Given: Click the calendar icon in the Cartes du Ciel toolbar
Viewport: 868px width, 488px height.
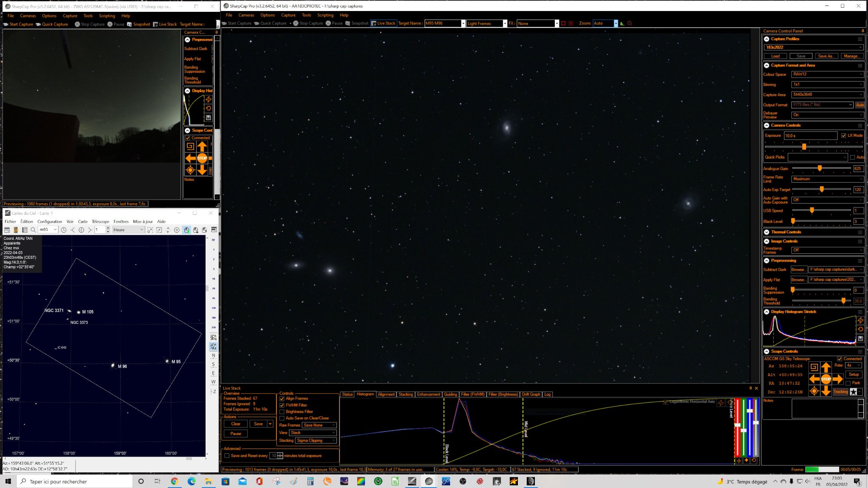Looking at the screenshot, I should [x=7, y=230].
